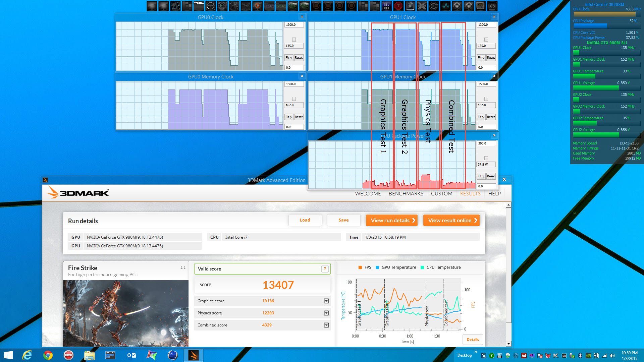The width and height of the screenshot is (644, 362).
Task: Toggle the checkbox in GPU0 Clock graph
Action: coord(294,40)
